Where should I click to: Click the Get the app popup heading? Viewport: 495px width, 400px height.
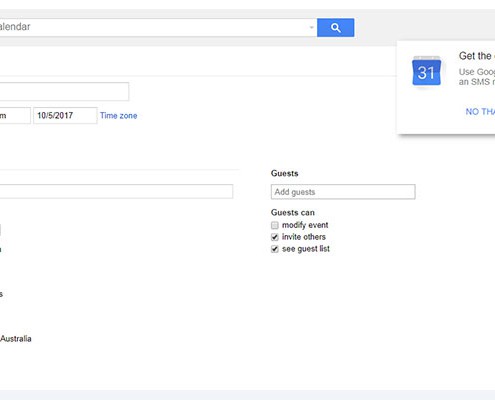coord(477,56)
